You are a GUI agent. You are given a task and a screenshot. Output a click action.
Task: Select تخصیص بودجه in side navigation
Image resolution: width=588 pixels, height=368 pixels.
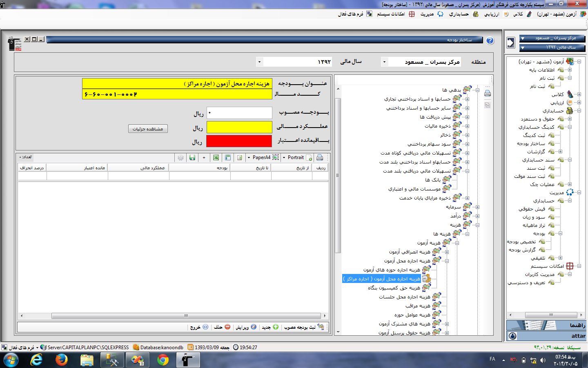(521, 242)
